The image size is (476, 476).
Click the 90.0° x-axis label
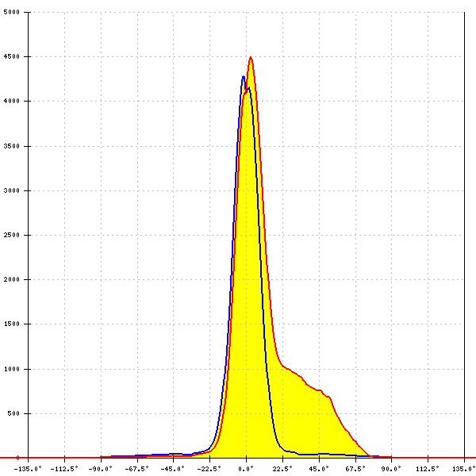[391, 469]
